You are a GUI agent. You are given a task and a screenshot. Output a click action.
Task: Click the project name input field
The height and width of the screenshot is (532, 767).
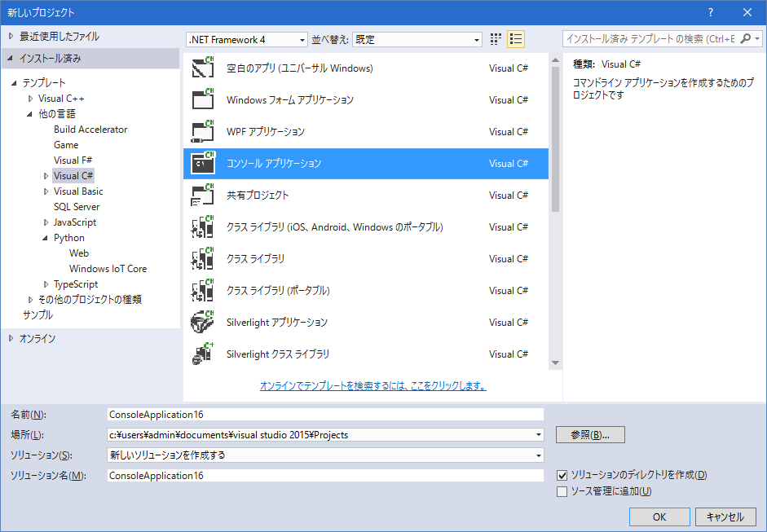point(325,415)
